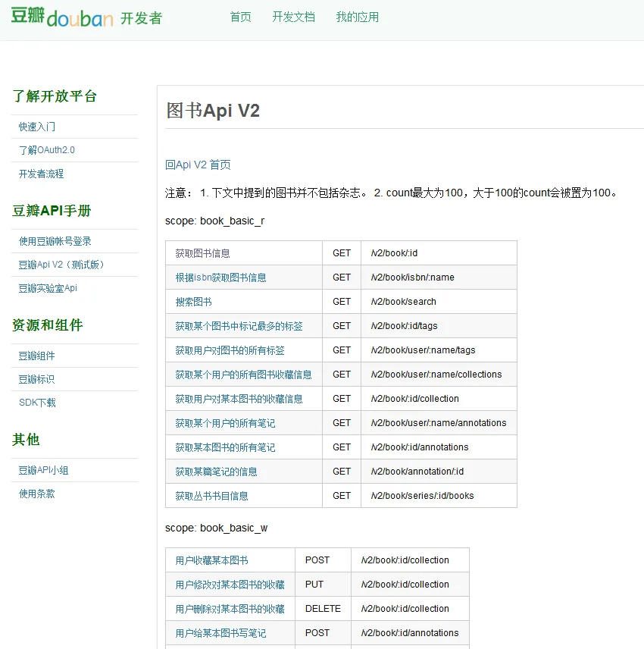This screenshot has height=649, width=644.
Task: Click the scope: book_basic_w text
Action: pos(217,528)
